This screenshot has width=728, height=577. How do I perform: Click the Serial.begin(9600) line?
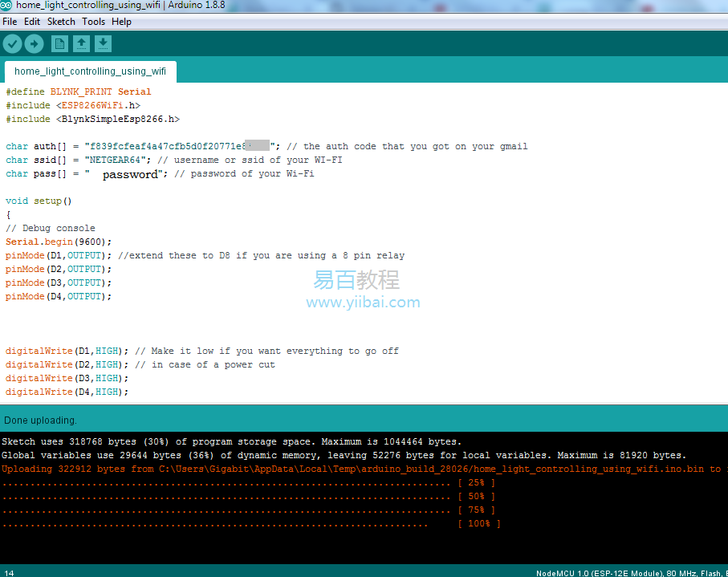click(59, 242)
